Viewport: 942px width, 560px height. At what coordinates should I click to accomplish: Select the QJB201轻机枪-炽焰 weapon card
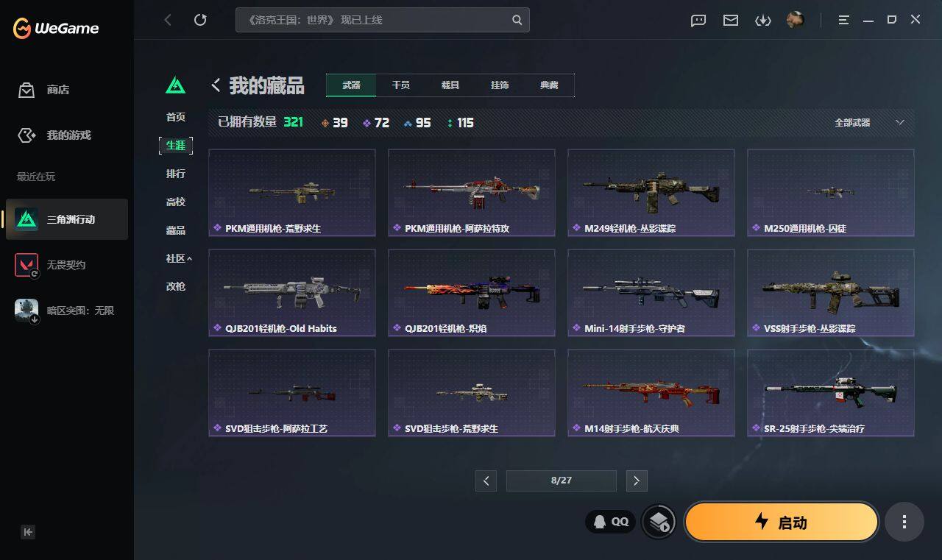[472, 293]
